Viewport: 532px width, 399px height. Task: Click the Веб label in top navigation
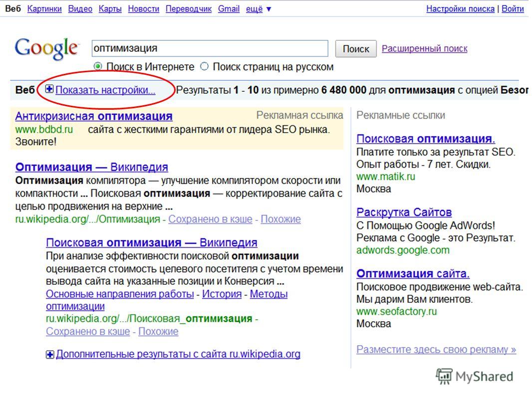(x=13, y=9)
